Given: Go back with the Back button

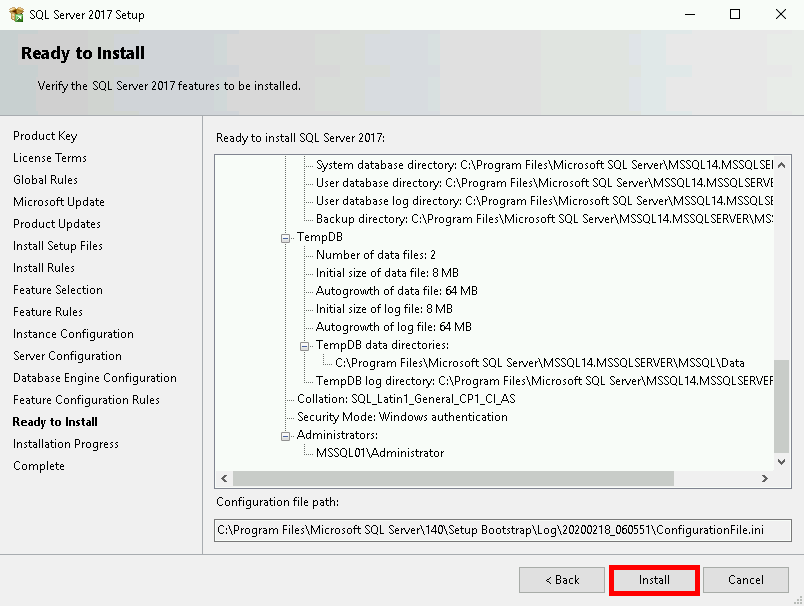Looking at the screenshot, I should (561, 580).
